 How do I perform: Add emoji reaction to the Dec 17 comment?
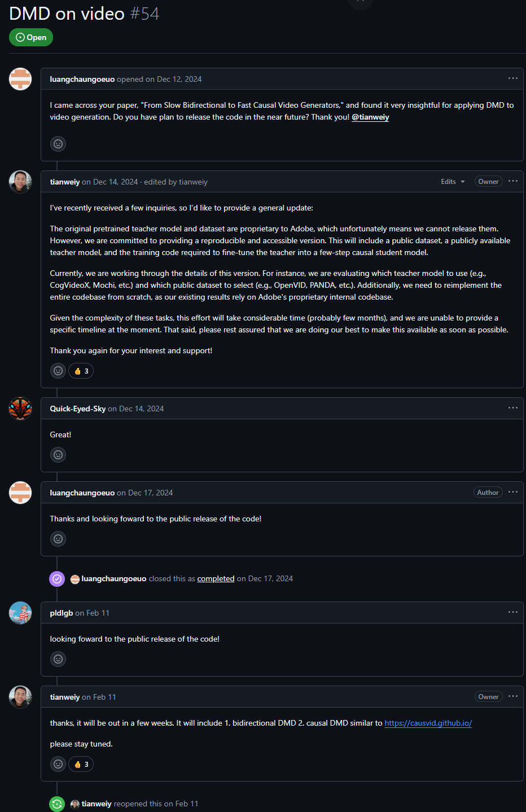click(58, 539)
